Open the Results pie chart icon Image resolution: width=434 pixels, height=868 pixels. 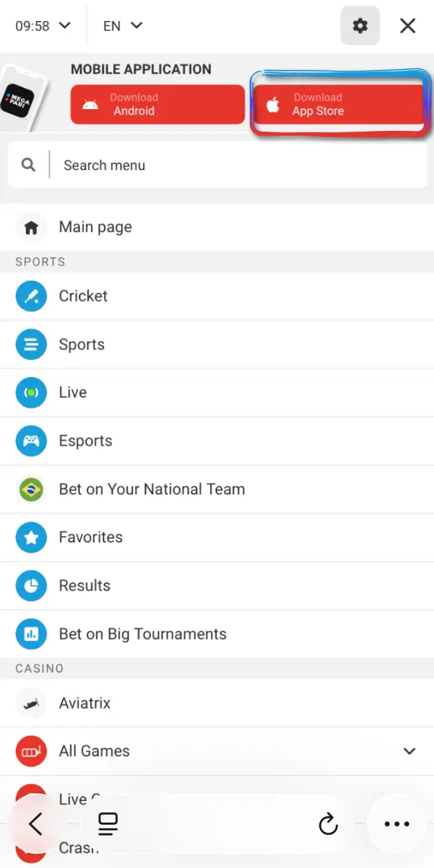click(x=31, y=586)
